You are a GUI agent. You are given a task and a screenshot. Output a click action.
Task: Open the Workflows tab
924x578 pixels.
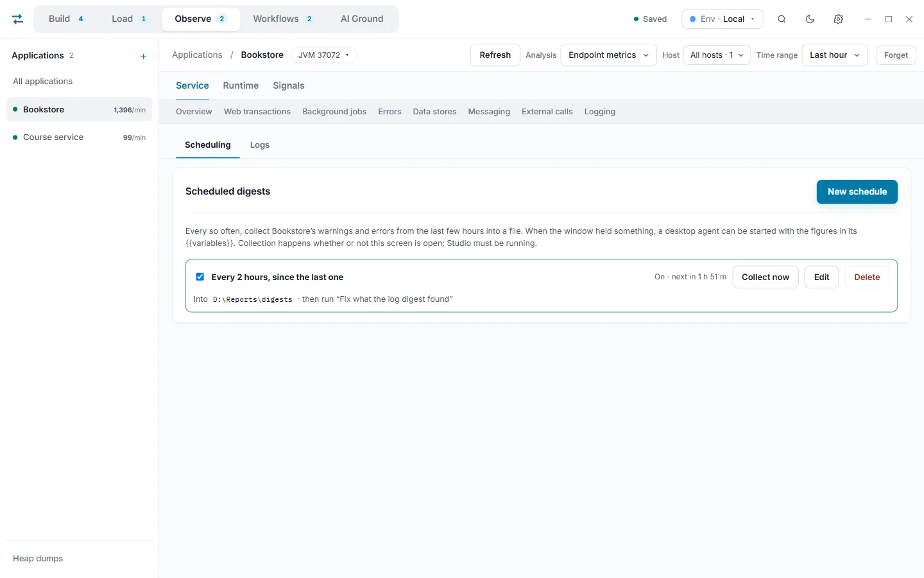[x=283, y=19]
